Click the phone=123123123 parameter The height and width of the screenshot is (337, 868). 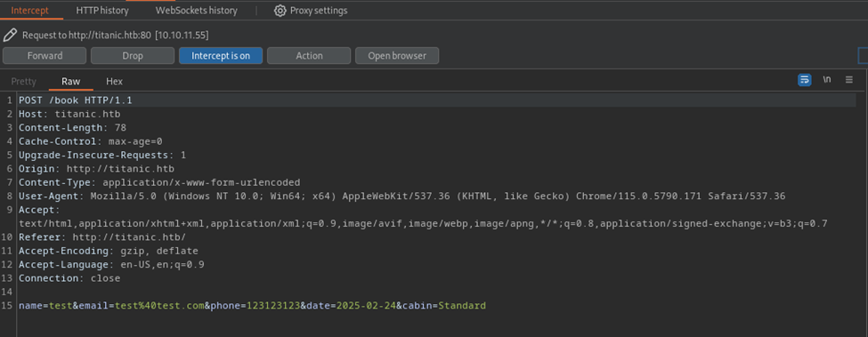click(256, 306)
